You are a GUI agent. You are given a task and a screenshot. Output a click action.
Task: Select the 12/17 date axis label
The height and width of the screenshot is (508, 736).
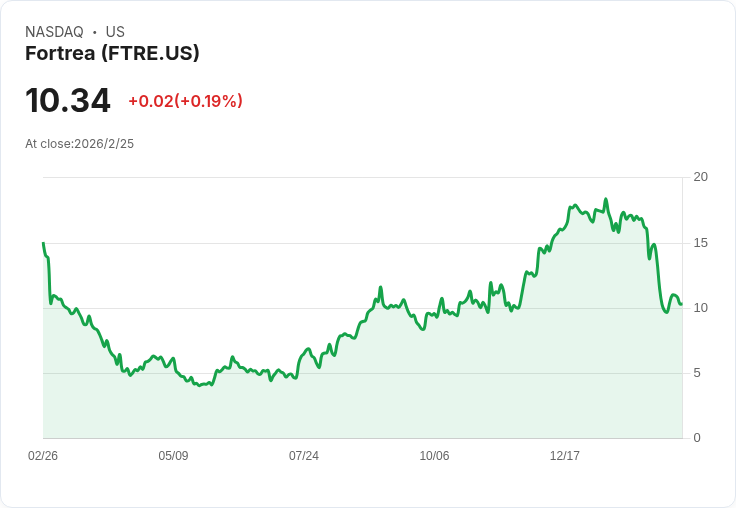point(565,456)
